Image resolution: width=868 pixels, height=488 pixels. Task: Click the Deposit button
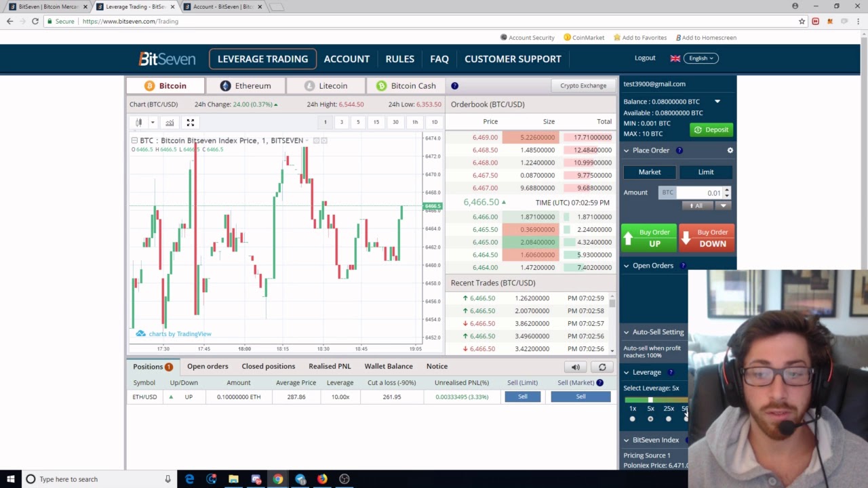711,129
